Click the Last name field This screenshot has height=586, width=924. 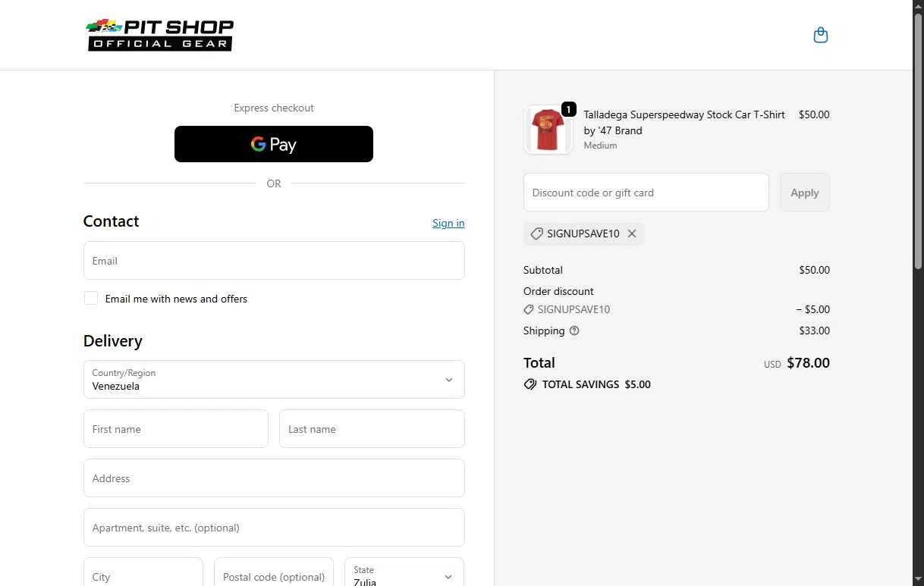pos(372,429)
